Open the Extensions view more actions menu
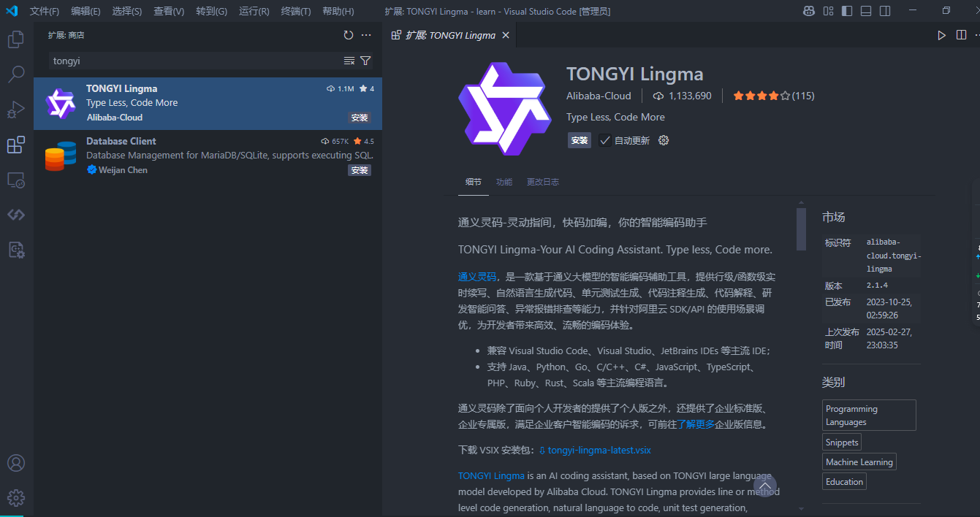Image resolution: width=980 pixels, height=517 pixels. [x=366, y=34]
